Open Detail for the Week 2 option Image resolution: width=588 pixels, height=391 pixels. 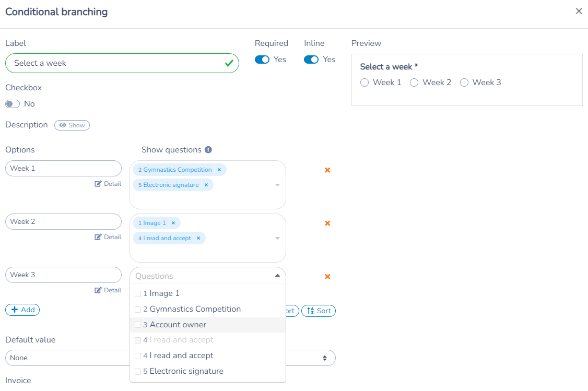coord(108,237)
